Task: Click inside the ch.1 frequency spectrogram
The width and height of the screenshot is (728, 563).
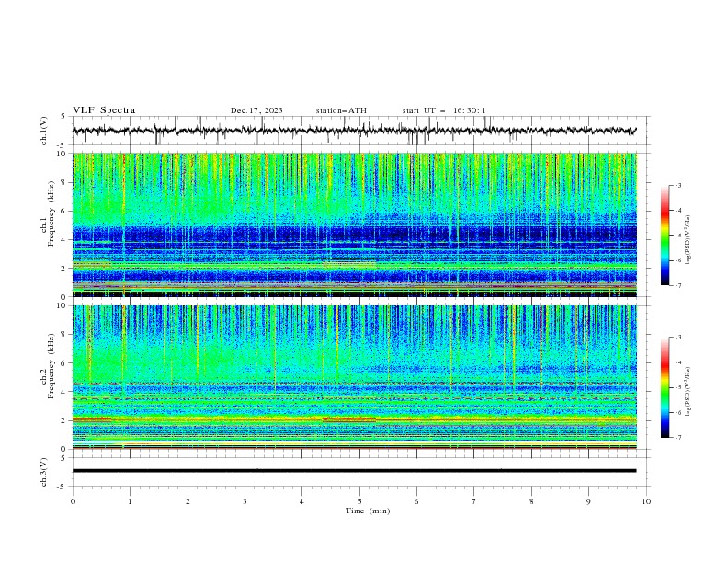Action: [354, 224]
